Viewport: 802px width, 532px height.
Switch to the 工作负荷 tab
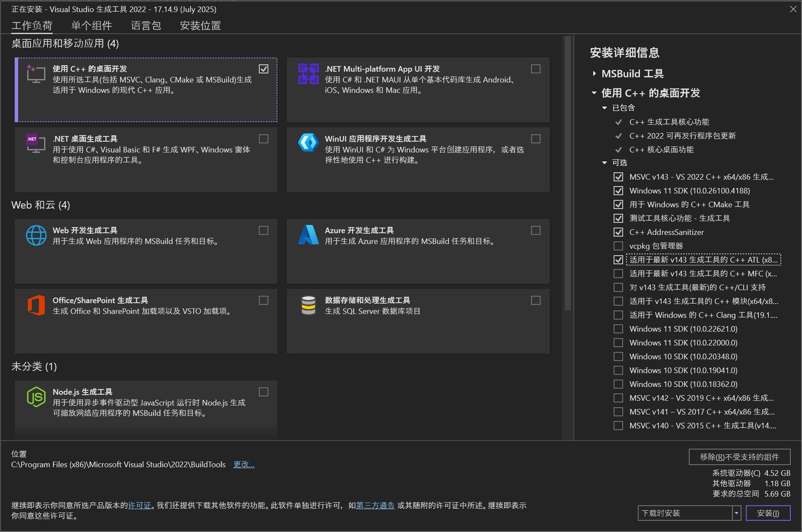pyautogui.click(x=32, y=25)
